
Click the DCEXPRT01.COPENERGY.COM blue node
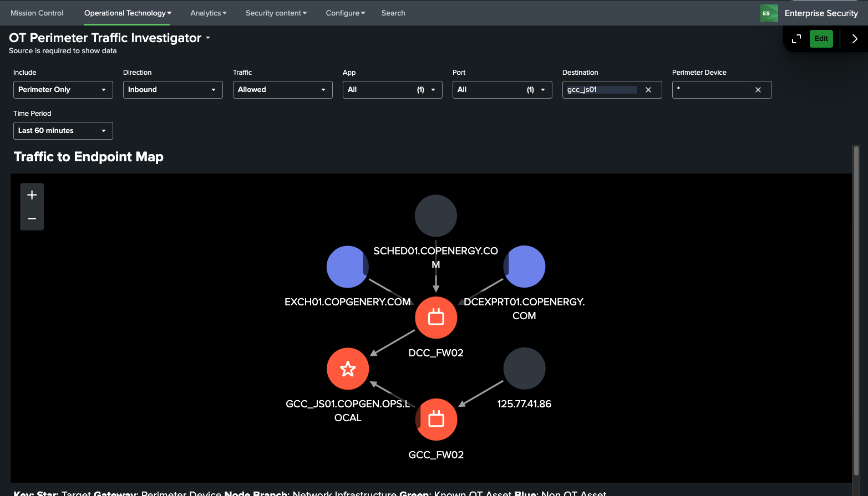(x=525, y=267)
